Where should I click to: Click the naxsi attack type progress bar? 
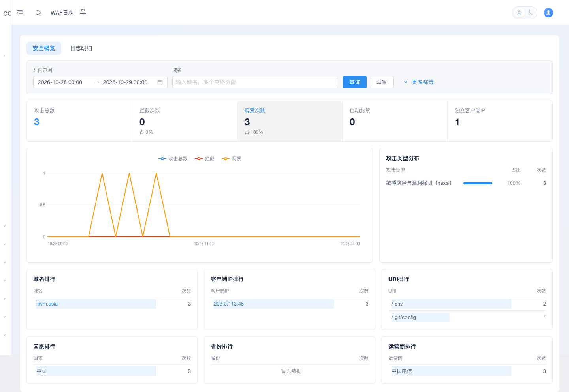[x=478, y=183]
